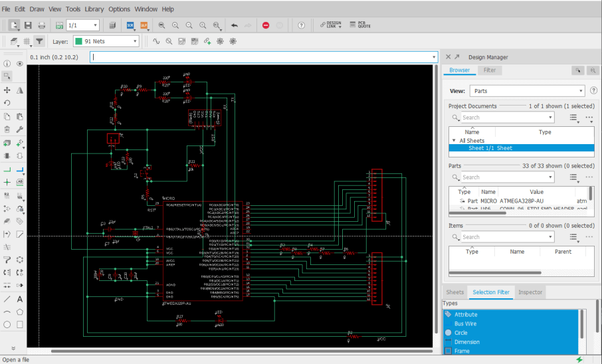Select the Move tool in left toolbar
This screenshot has height=364, width=602.
[7, 90]
